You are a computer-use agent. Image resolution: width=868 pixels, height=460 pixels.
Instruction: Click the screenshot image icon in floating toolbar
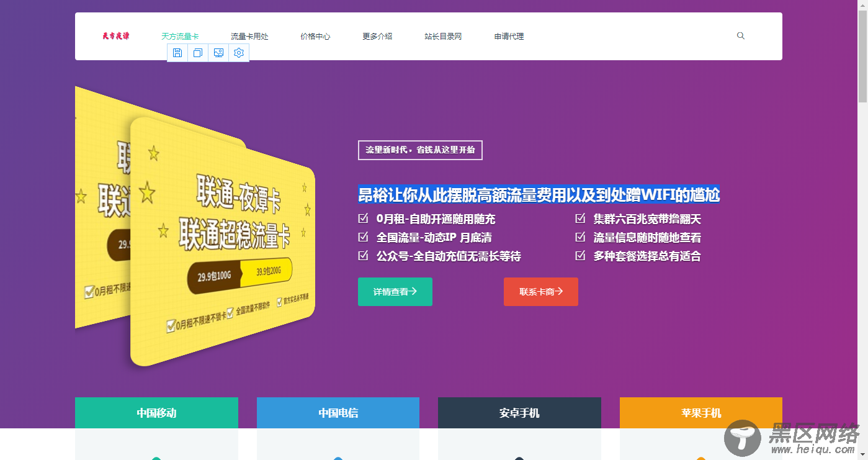218,53
